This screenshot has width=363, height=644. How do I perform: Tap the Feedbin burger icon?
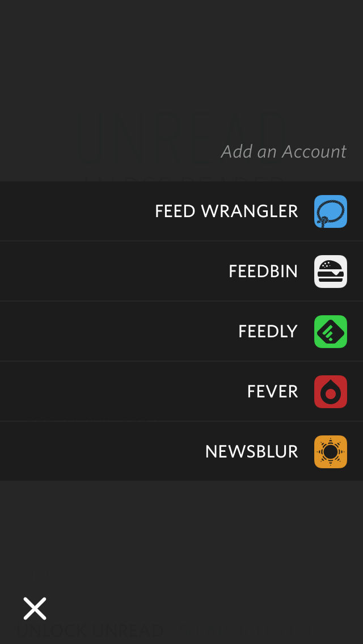[331, 272]
